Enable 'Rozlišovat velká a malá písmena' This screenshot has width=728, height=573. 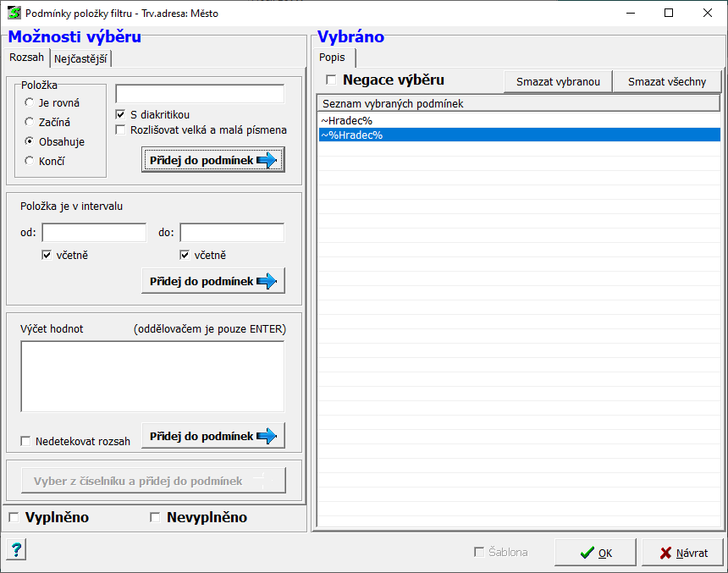pos(121,130)
